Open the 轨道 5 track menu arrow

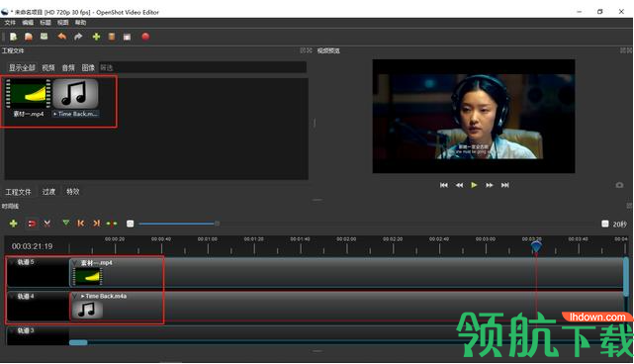[x=13, y=262]
